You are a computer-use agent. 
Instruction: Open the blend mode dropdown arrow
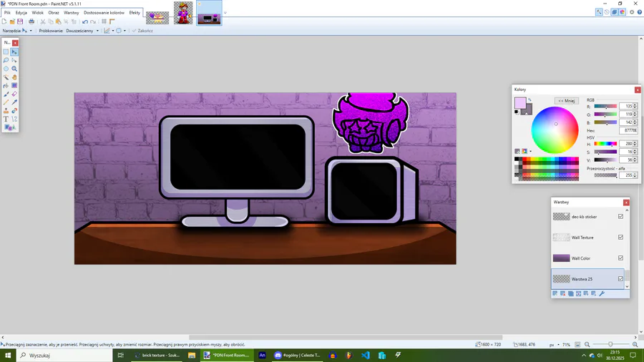tap(113, 31)
